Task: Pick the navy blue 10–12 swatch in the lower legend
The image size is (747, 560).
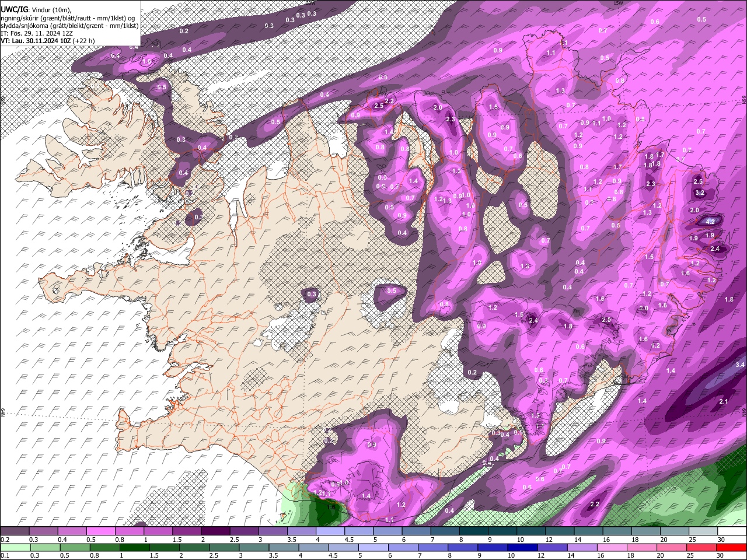Action: click(x=522, y=547)
